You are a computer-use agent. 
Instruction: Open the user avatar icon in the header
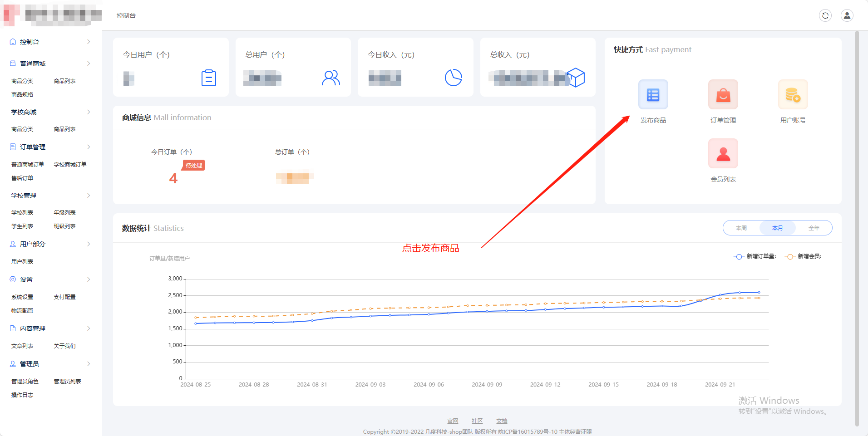pos(847,15)
